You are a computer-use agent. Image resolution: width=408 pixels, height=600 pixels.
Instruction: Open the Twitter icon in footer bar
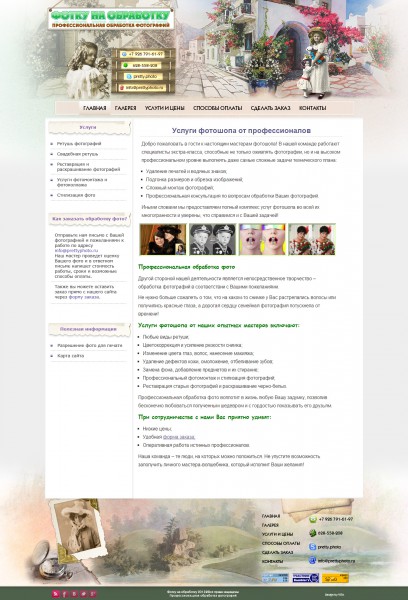(x=83, y=594)
